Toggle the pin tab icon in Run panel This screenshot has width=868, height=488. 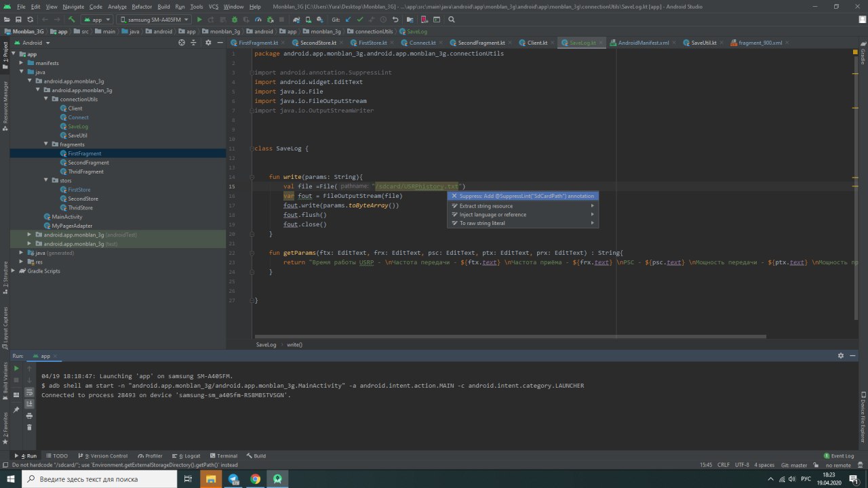point(16,410)
